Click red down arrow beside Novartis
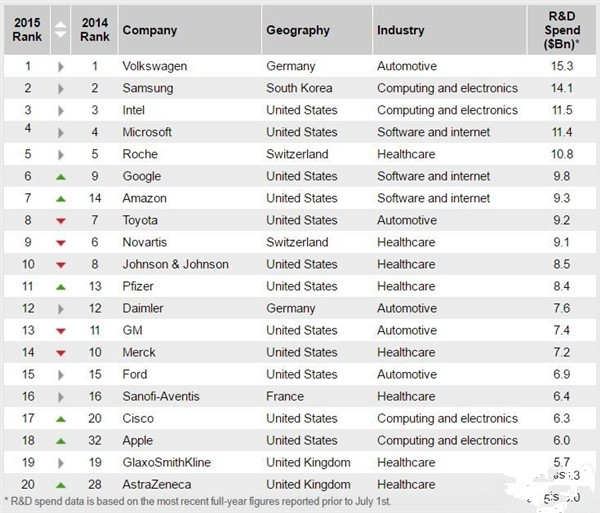The height and width of the screenshot is (513, 600). point(61,242)
